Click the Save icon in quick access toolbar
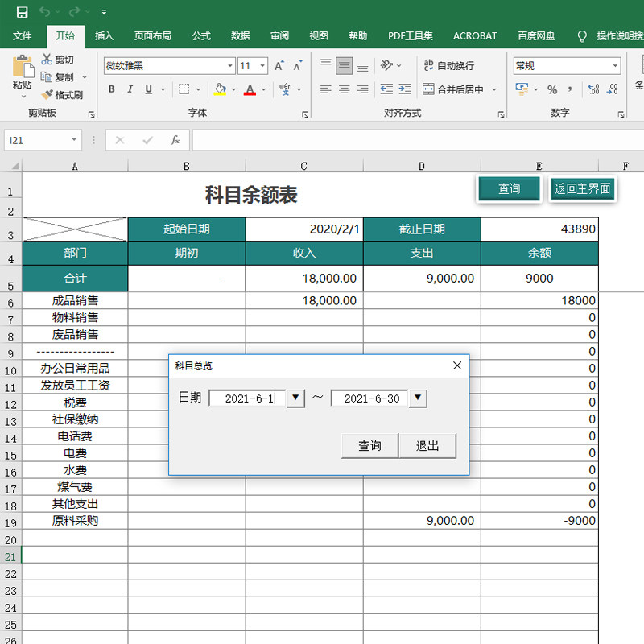This screenshot has height=644, width=644. [x=23, y=12]
